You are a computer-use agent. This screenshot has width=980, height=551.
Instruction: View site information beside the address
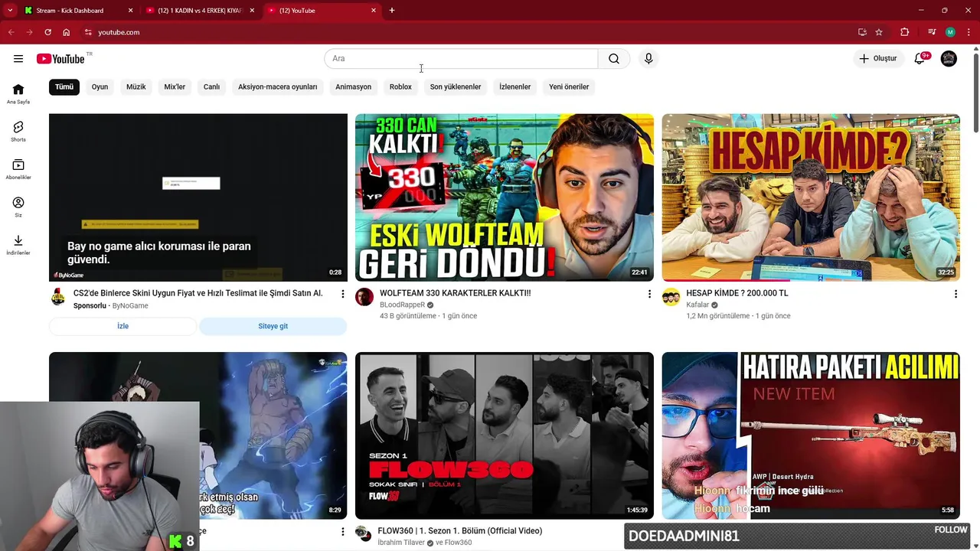[88, 32]
